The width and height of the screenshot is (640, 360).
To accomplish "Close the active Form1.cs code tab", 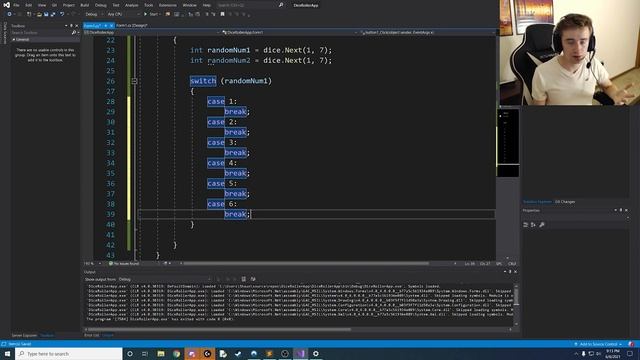I will [x=111, y=25].
